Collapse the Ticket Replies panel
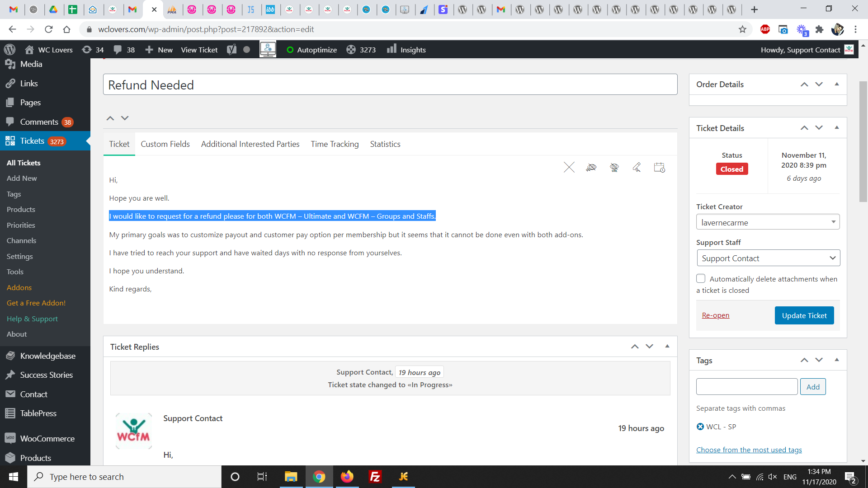This screenshot has width=868, height=488. click(x=667, y=347)
